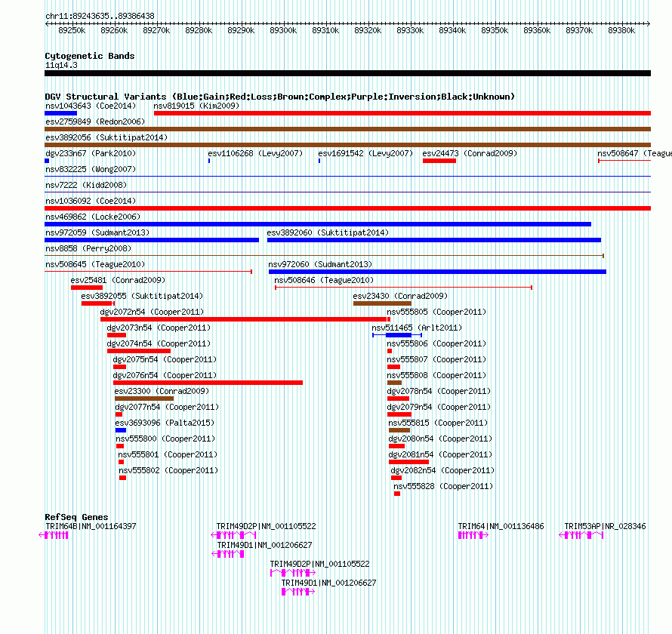The width and height of the screenshot is (672, 634).
Task: Click nsv511465 (Arlt2011) label
Action: pos(417,328)
